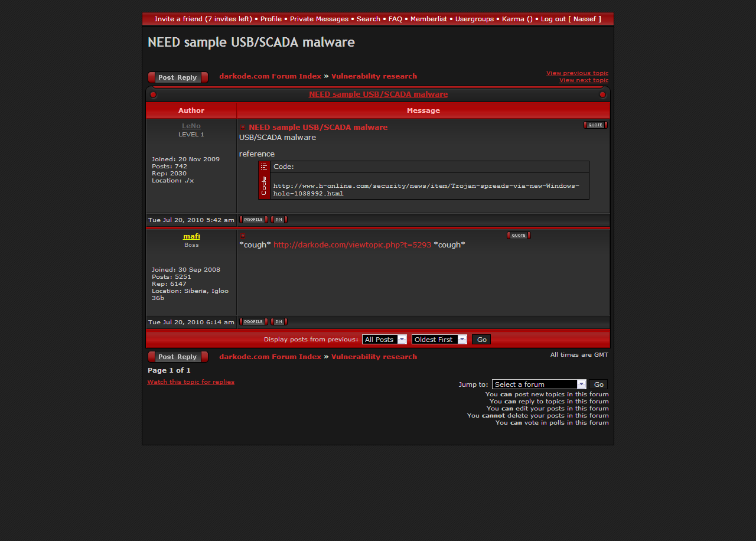This screenshot has height=541, width=756.
Task: Click PM icon under mafi's post
Action: click(x=279, y=322)
